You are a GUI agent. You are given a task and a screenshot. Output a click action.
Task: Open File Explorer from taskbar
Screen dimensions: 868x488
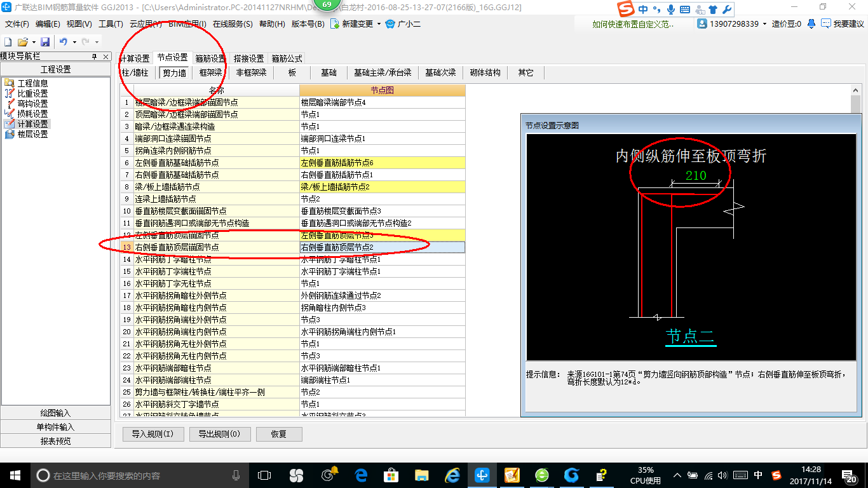pos(421,475)
